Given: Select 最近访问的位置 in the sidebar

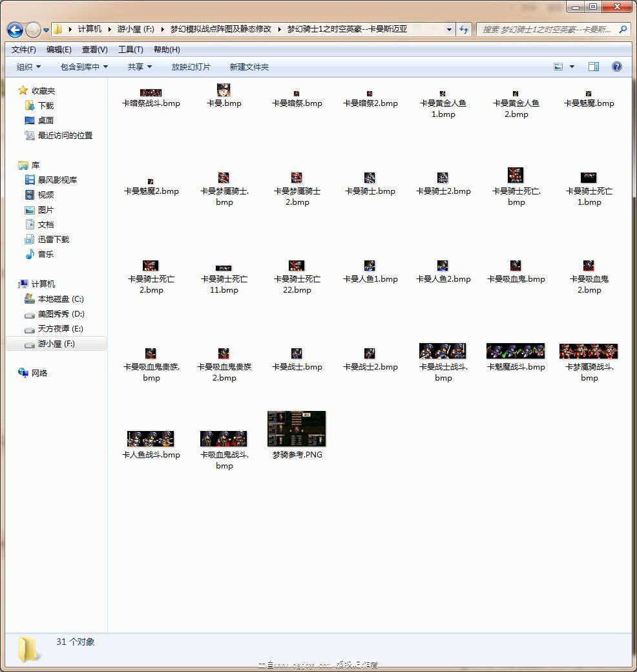Looking at the screenshot, I should pyautogui.click(x=59, y=136).
